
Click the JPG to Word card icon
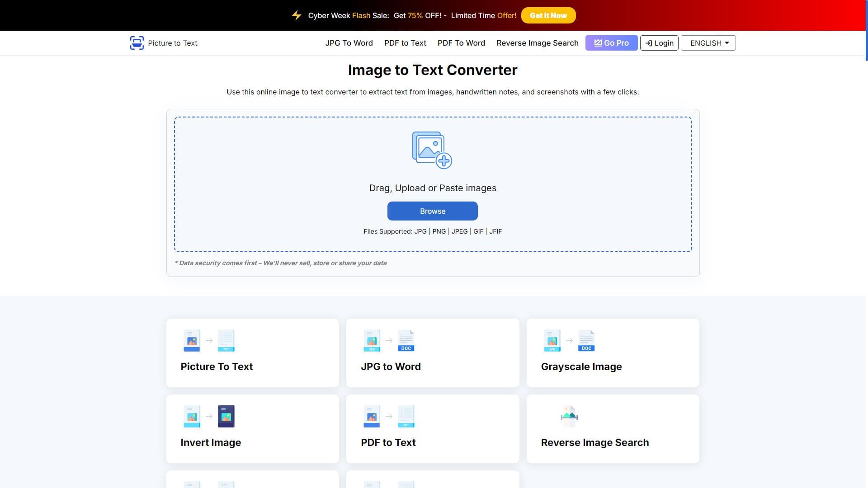(x=389, y=340)
